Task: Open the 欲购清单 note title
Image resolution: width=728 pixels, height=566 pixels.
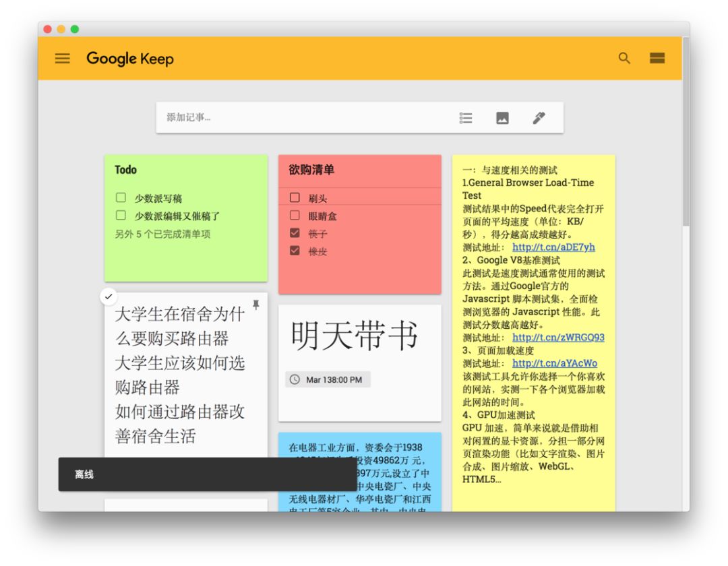Action: point(311,170)
